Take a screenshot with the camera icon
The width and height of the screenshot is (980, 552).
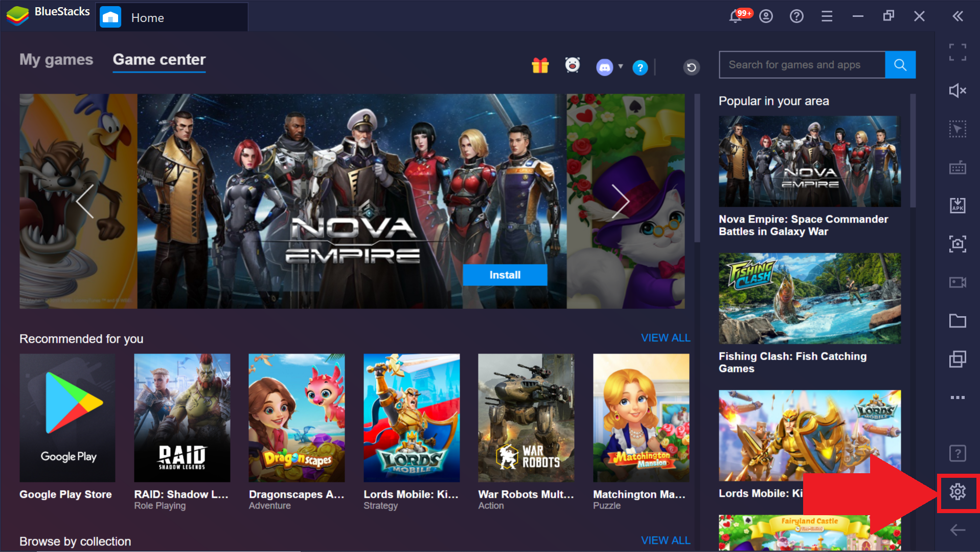[958, 244]
